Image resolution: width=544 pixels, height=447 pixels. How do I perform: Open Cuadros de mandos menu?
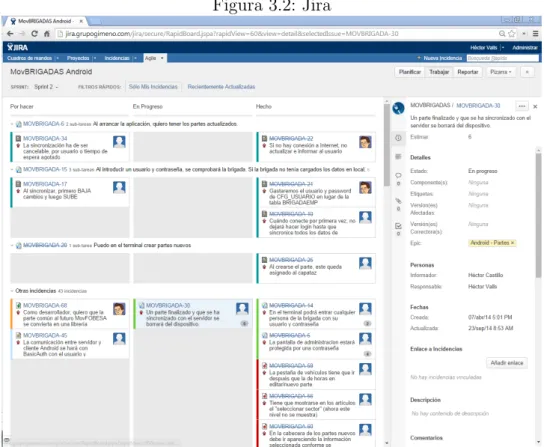coord(29,58)
